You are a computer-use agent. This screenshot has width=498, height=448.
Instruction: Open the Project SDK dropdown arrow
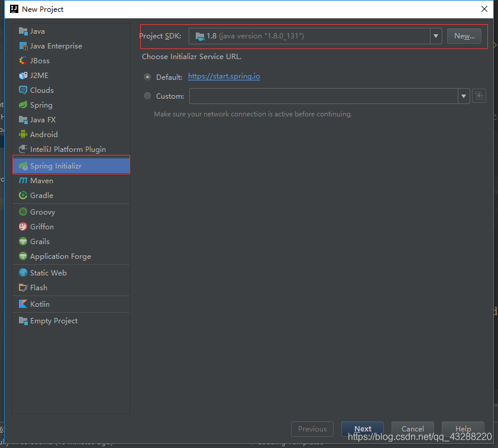(x=436, y=36)
